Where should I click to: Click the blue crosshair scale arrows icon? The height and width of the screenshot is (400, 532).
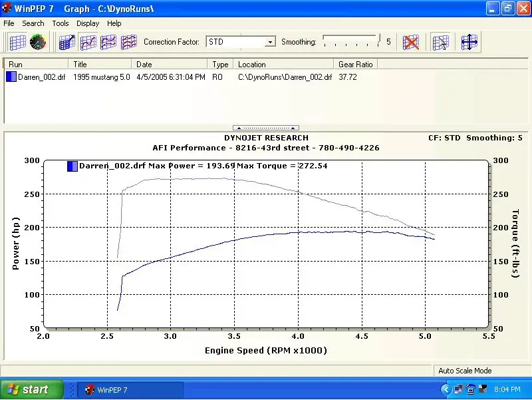469,43
